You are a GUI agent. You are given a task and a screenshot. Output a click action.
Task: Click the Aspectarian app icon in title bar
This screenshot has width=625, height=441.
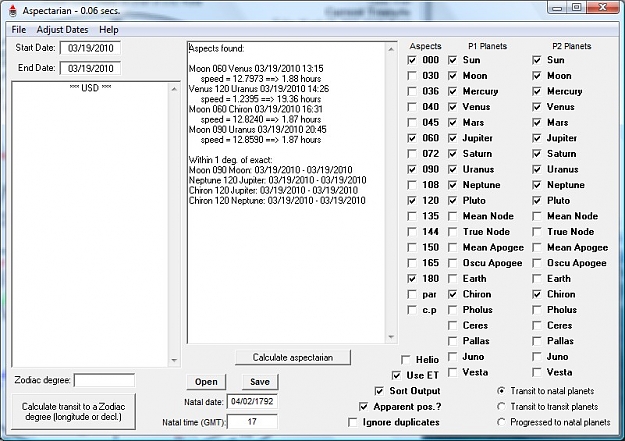tap(13, 11)
